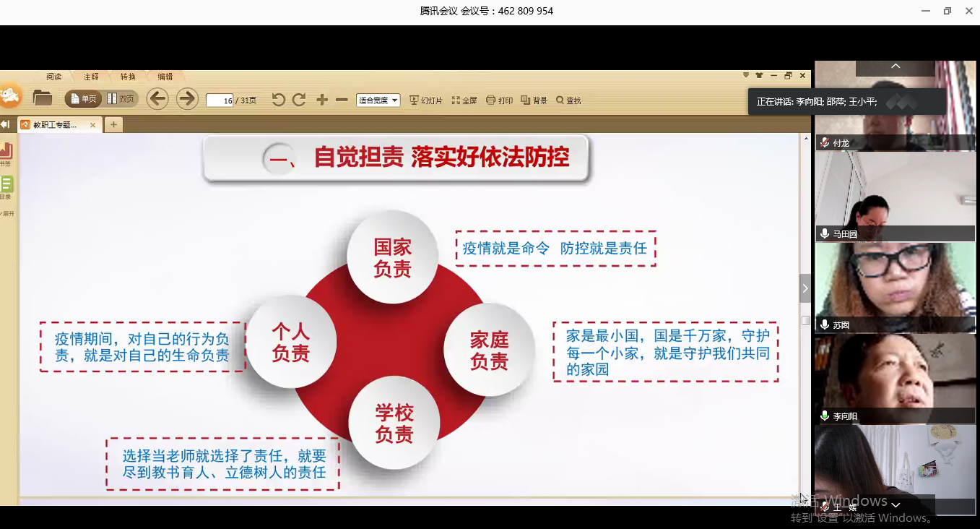
Task: Collapse the participant video strip upward
Action: pos(896,66)
